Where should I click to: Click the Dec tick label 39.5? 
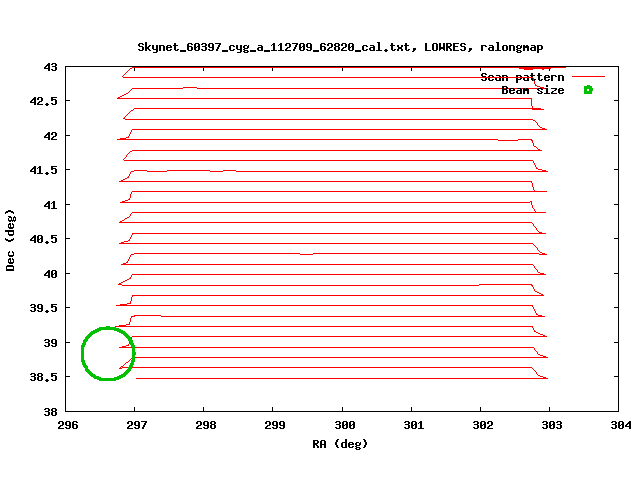(x=44, y=308)
